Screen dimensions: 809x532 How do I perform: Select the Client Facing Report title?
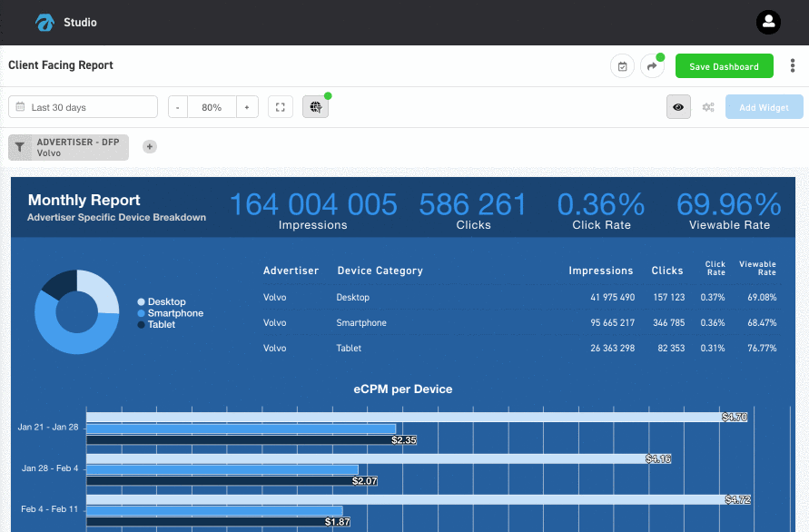pos(60,65)
